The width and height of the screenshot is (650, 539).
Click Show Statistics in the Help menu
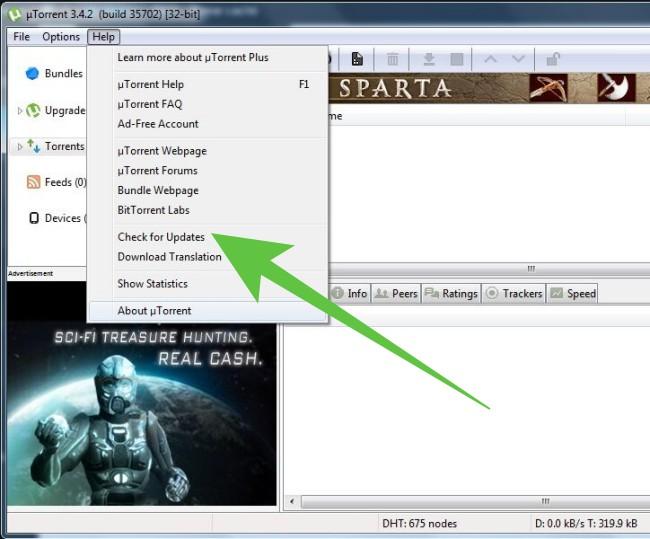pyautogui.click(x=152, y=284)
